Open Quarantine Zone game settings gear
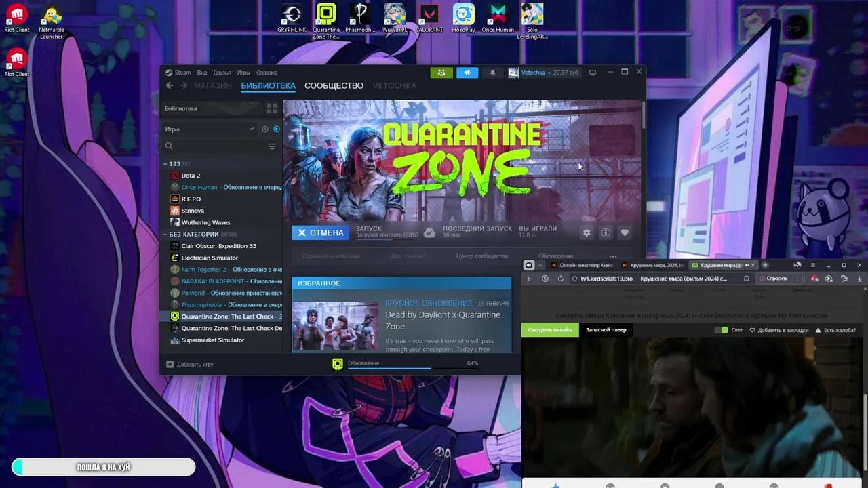 [x=587, y=232]
